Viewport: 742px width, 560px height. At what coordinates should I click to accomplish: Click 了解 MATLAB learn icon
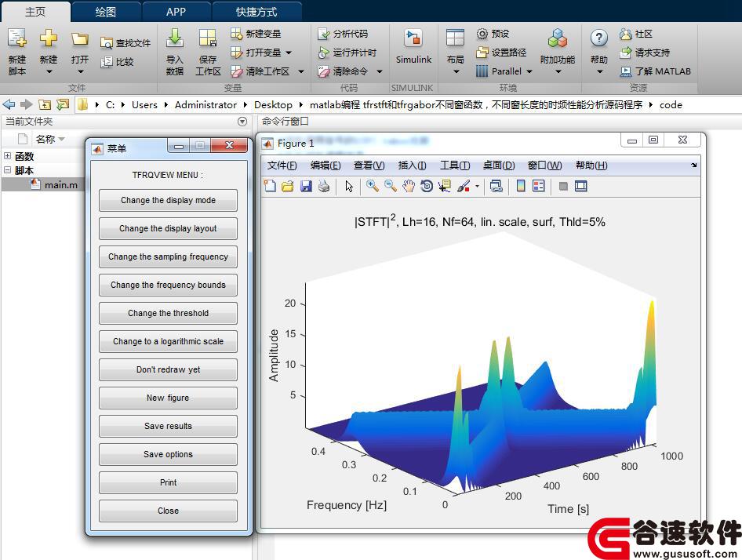click(x=626, y=71)
